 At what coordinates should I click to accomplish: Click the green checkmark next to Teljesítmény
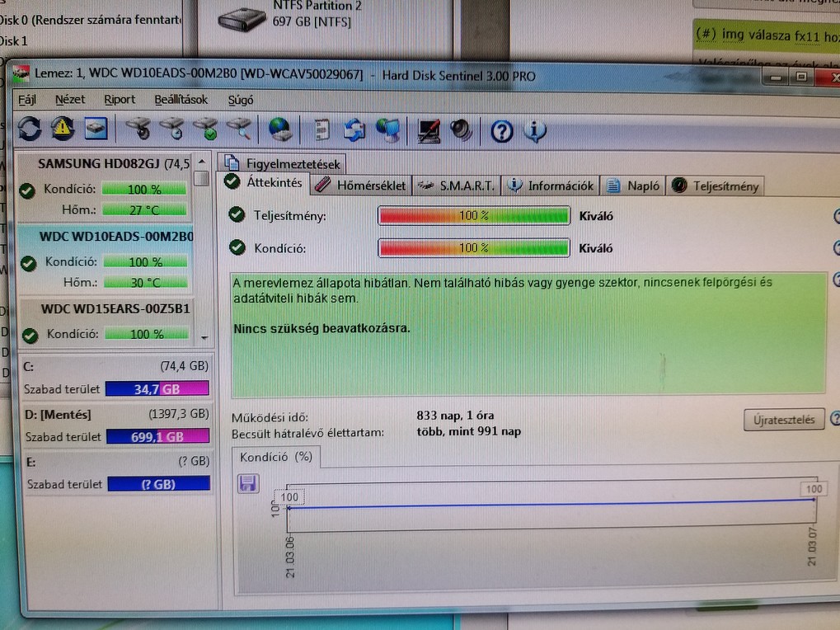pyautogui.click(x=237, y=215)
